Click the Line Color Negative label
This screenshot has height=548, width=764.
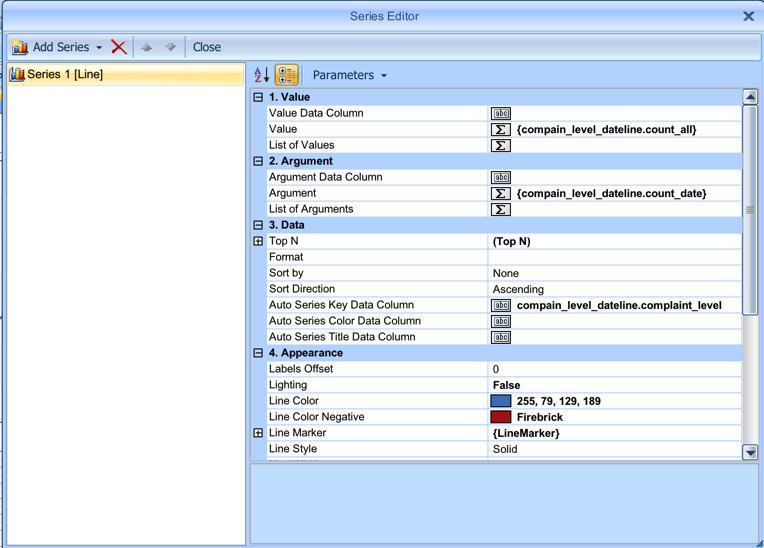[x=317, y=417]
